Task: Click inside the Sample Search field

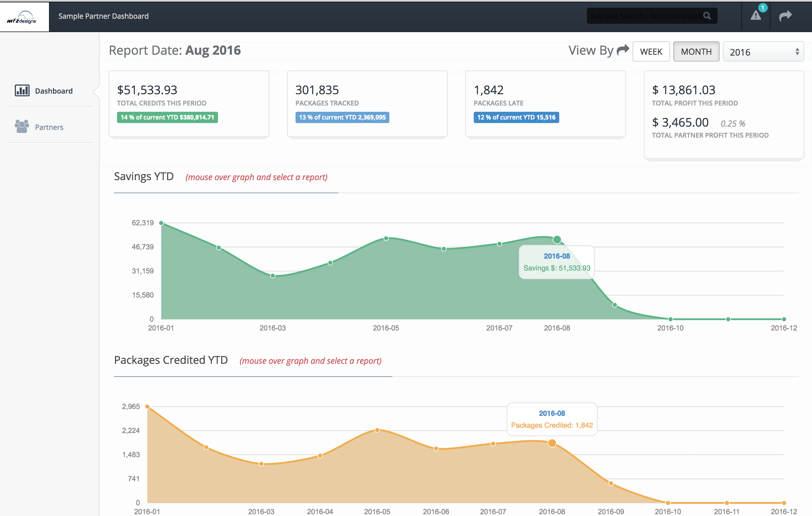Action: pos(641,16)
